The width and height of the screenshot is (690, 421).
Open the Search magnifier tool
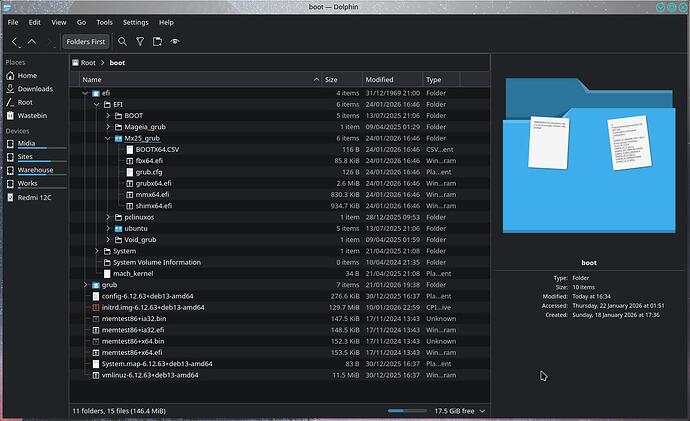[x=122, y=42]
